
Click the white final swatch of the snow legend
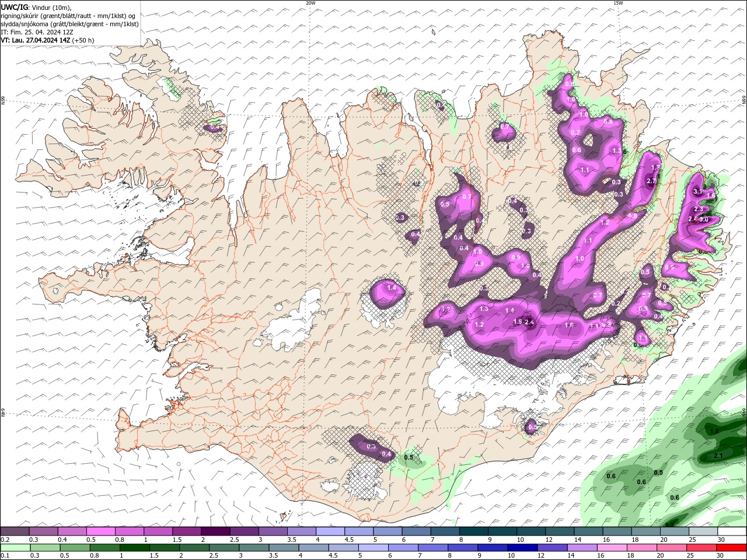pos(731,531)
